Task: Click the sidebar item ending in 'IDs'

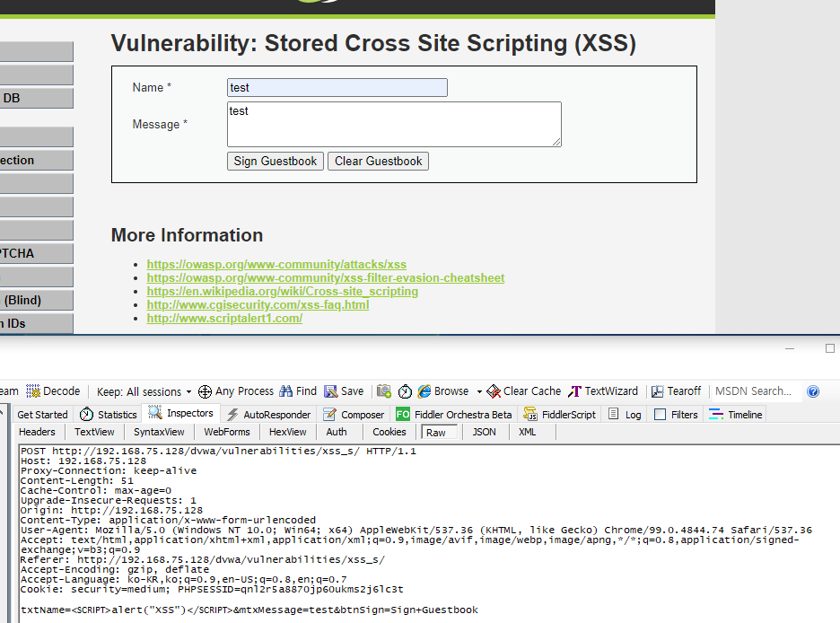Action: (36, 323)
